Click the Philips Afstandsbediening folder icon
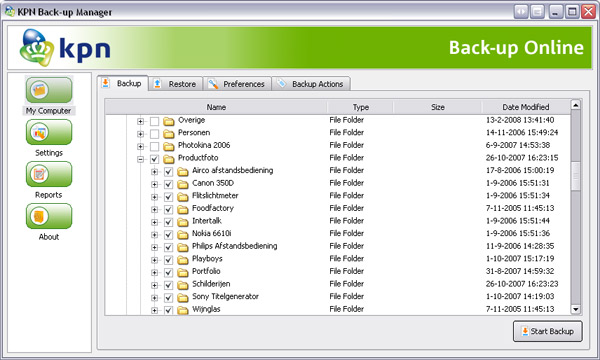 pos(183,247)
